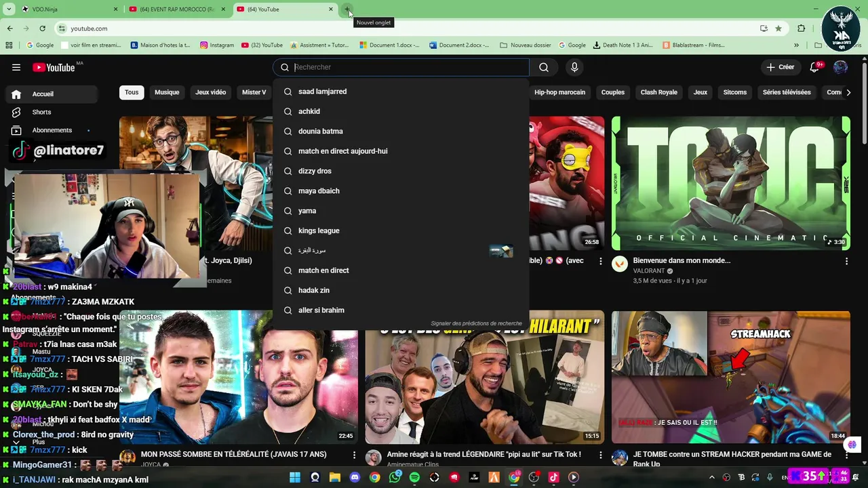Choose suggestion achkid
Image resolution: width=868 pixels, height=488 pixels.
pyautogui.click(x=401, y=111)
